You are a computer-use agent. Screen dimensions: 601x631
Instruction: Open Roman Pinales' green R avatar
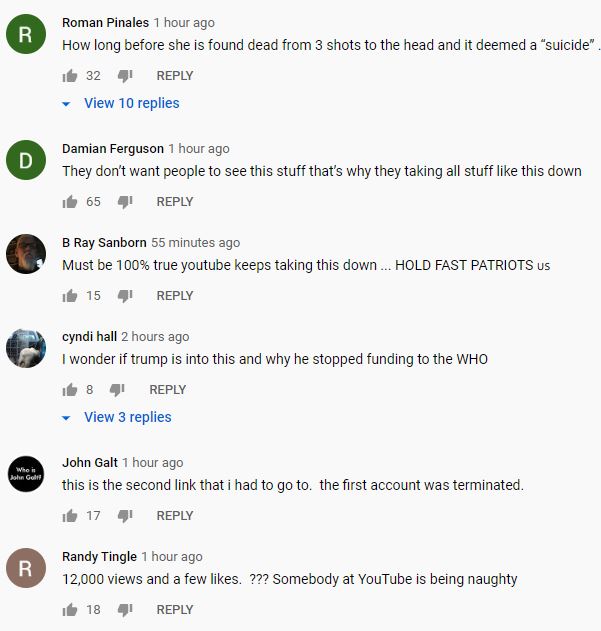click(x=26, y=35)
